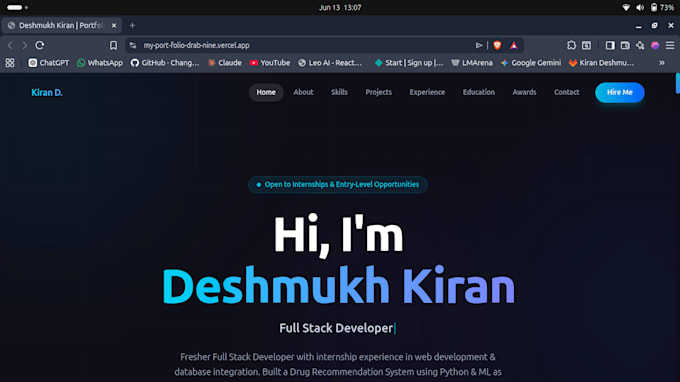This screenshot has height=382, width=680.
Task: Open the ChatGPT bookmark
Action: coord(49,63)
